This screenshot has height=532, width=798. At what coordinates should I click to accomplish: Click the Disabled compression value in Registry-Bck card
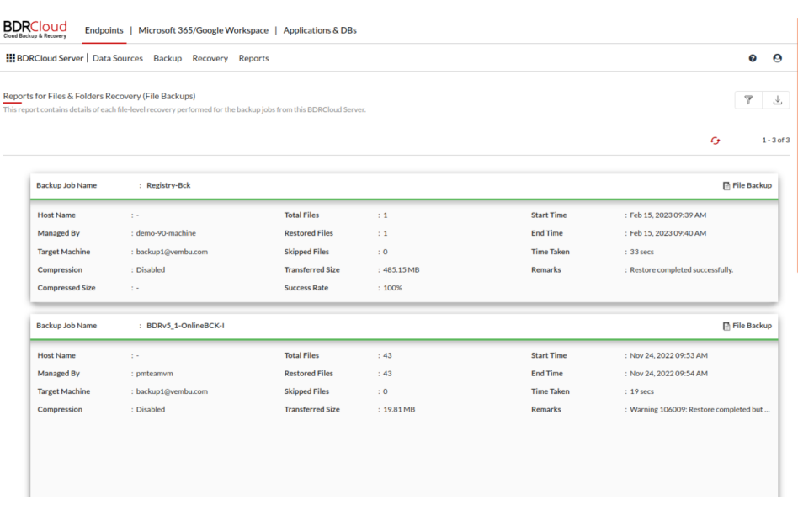coord(151,270)
